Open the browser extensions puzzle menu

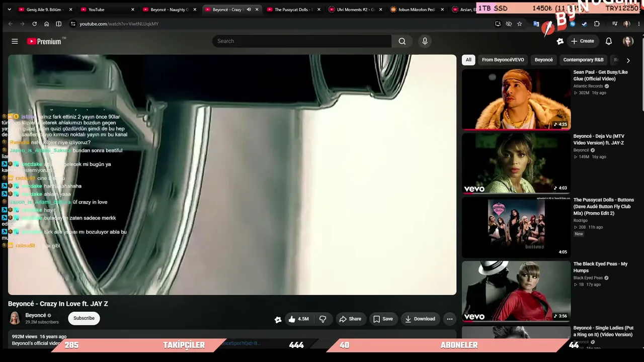coord(597,24)
